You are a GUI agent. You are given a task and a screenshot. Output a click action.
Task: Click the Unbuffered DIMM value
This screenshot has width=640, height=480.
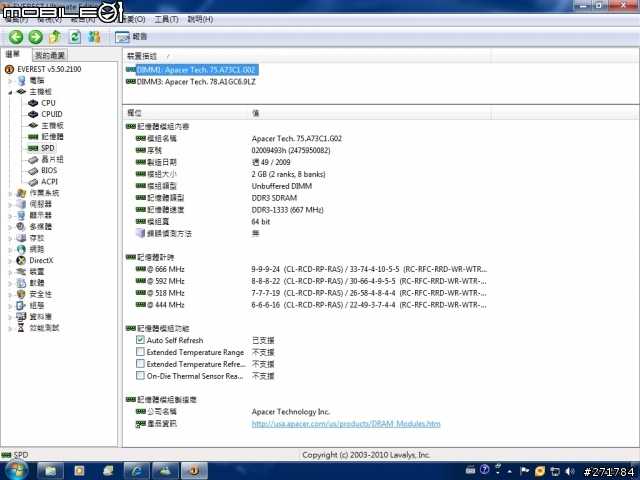click(x=282, y=186)
